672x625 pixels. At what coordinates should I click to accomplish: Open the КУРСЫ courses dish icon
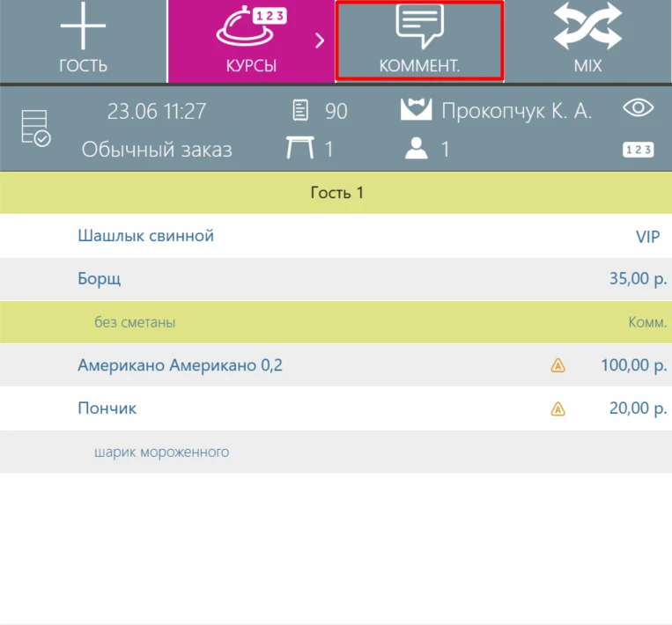click(x=251, y=26)
